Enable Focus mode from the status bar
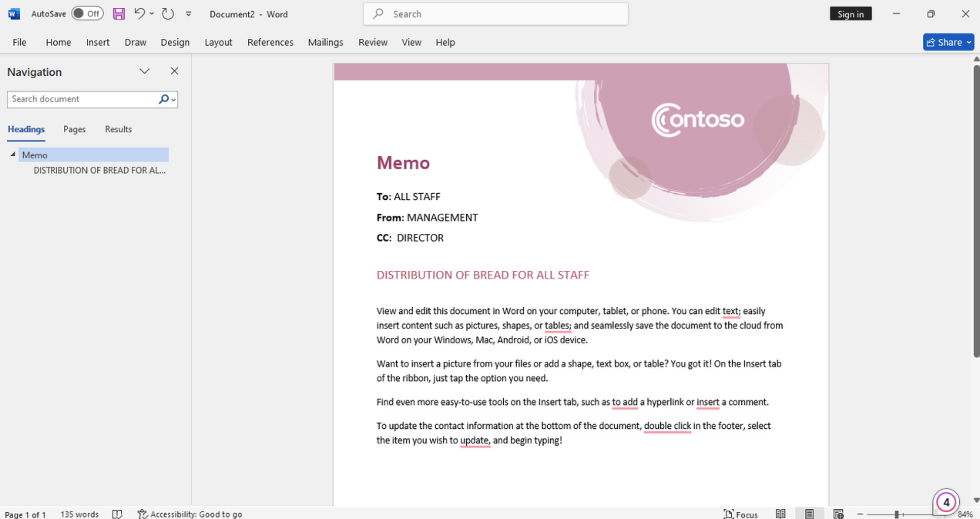The image size is (980, 519). [741, 514]
